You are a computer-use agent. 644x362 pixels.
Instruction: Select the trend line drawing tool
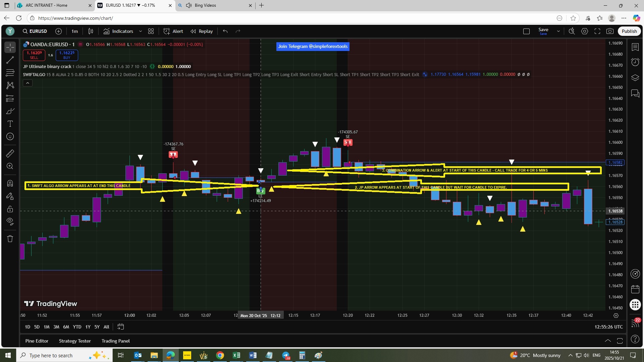coord(10,60)
